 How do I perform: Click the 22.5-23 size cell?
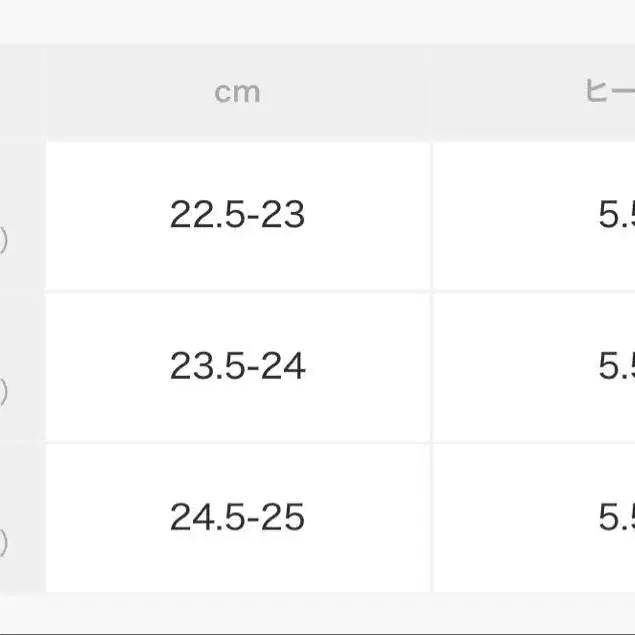(237, 215)
